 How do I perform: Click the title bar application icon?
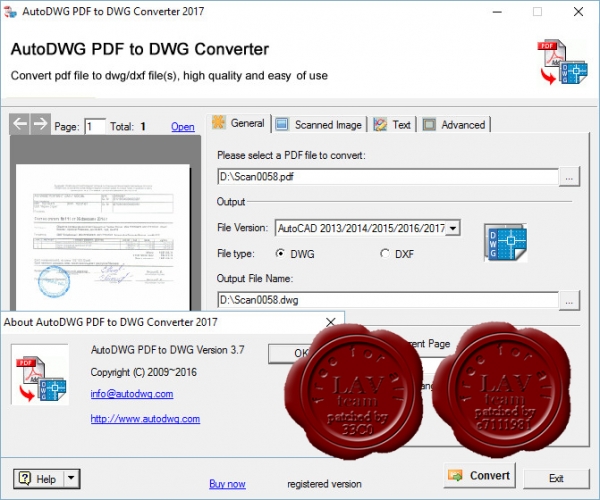[x=10, y=11]
